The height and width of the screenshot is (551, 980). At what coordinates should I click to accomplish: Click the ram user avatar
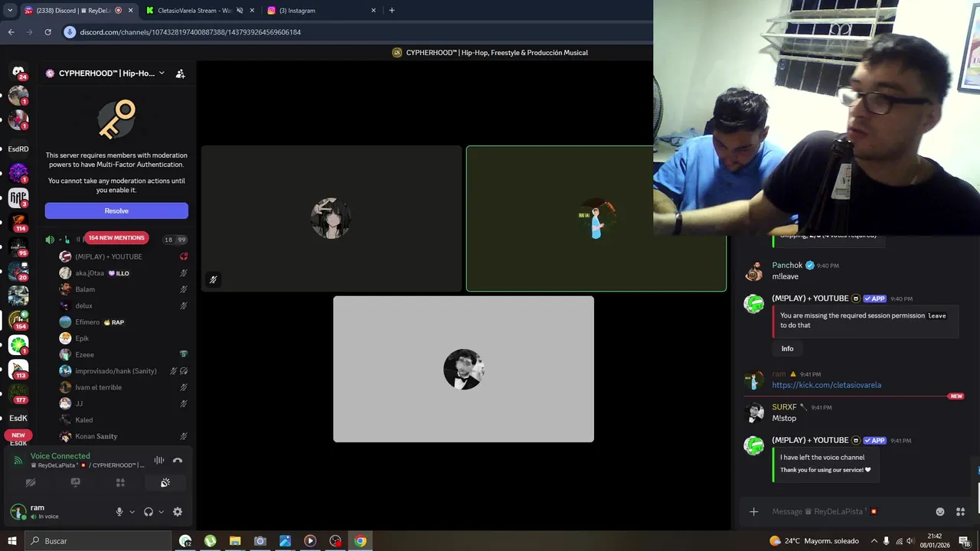[18, 511]
